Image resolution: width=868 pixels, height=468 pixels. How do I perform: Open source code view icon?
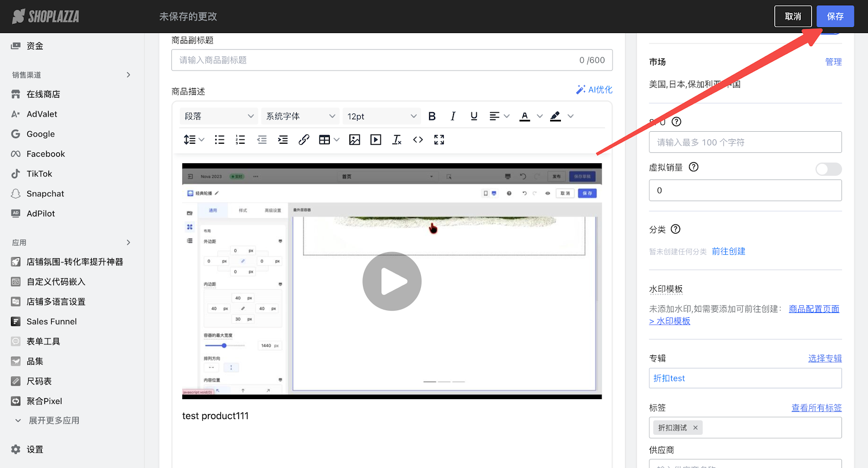click(418, 140)
